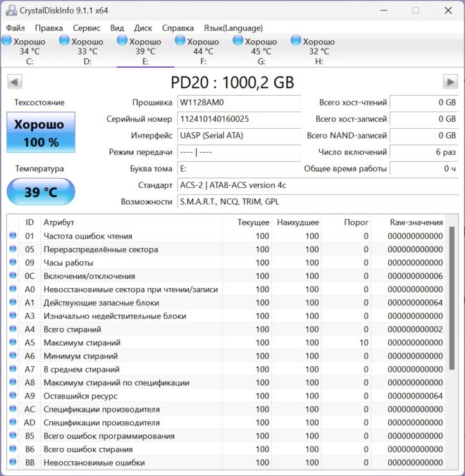This screenshot has height=476, width=465.
Task: Click status dot of attribute A8
Action: click(13, 382)
